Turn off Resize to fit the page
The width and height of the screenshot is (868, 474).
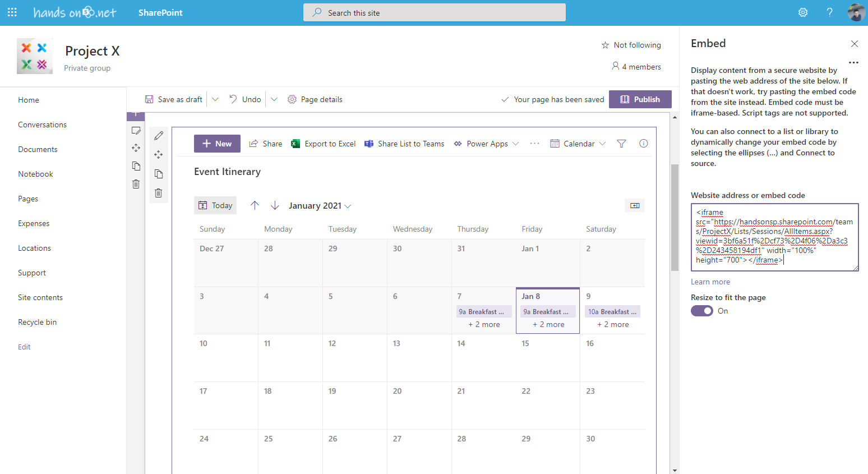(701, 311)
